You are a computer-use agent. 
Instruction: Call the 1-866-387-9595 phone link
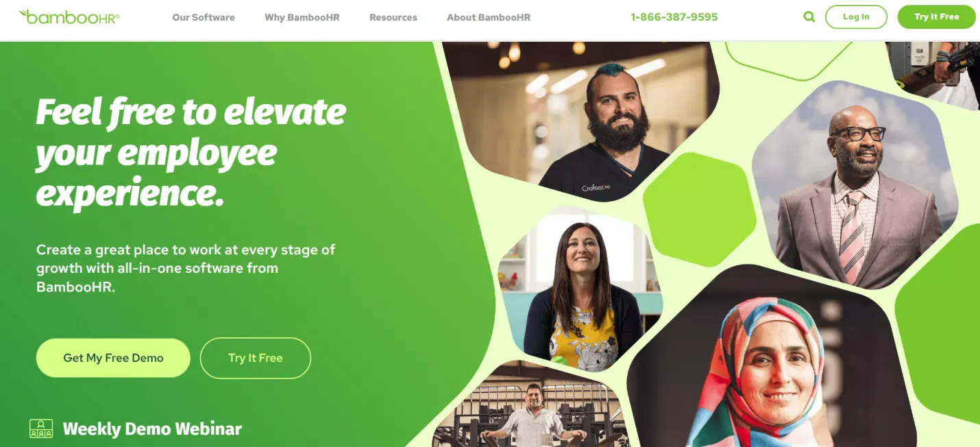click(x=674, y=17)
